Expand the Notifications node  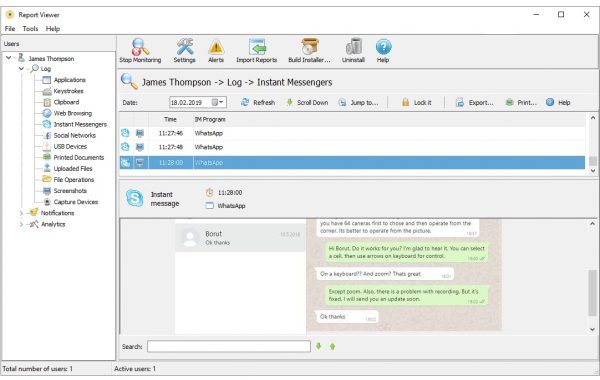pos(21,213)
